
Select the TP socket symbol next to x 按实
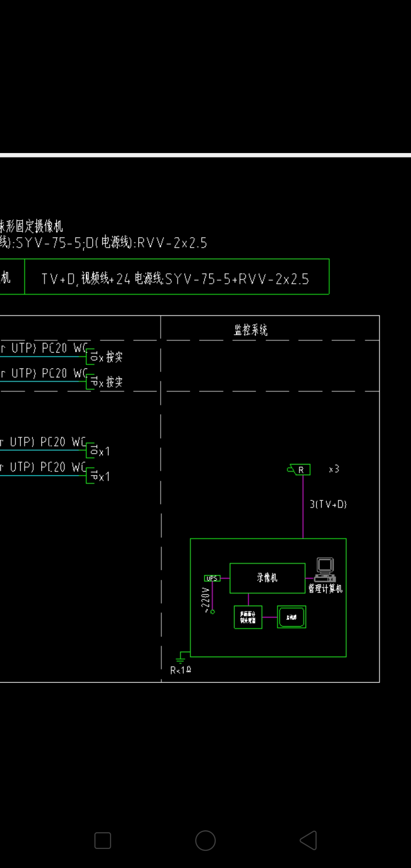click(92, 381)
